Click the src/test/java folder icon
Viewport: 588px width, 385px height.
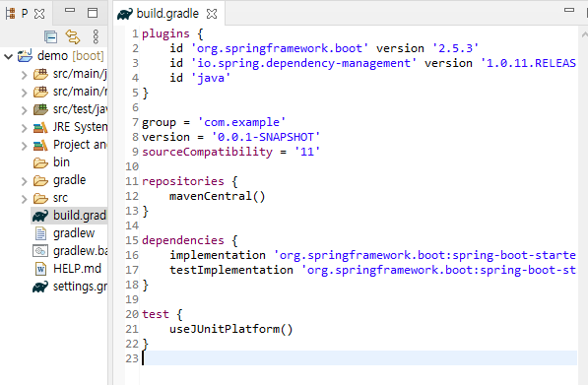pyautogui.click(x=40, y=109)
